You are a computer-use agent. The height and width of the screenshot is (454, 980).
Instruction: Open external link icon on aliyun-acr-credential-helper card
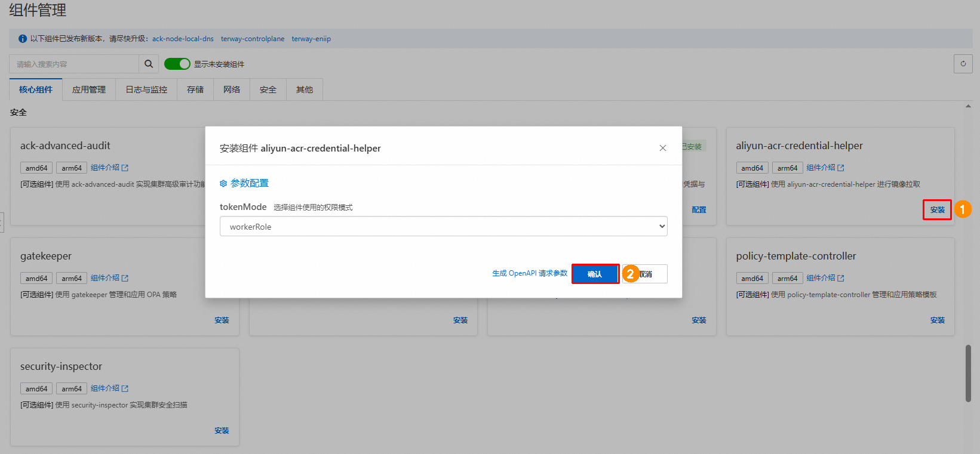tap(841, 168)
